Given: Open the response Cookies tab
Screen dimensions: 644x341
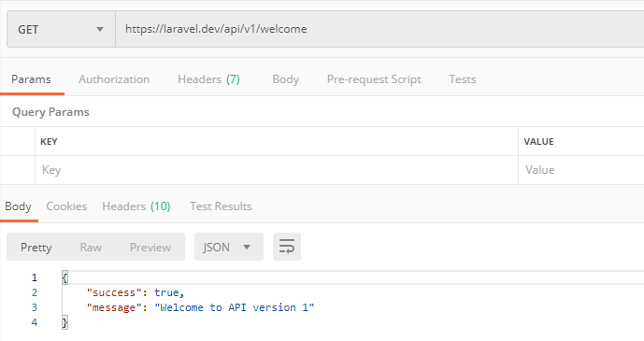Looking at the screenshot, I should [x=66, y=206].
